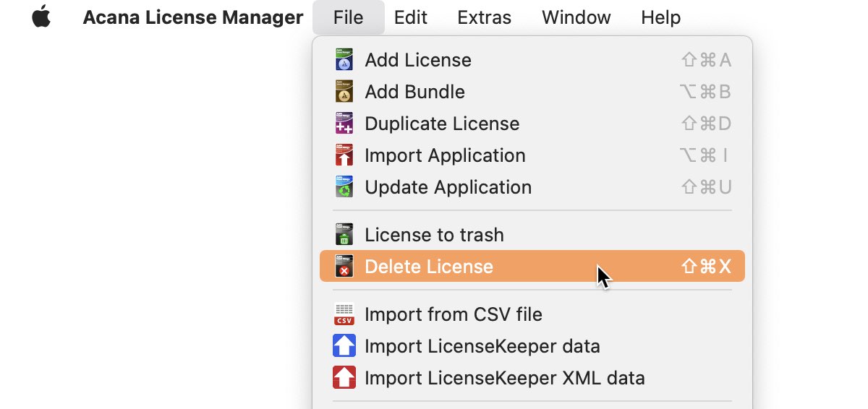Close the open File menu

click(349, 17)
